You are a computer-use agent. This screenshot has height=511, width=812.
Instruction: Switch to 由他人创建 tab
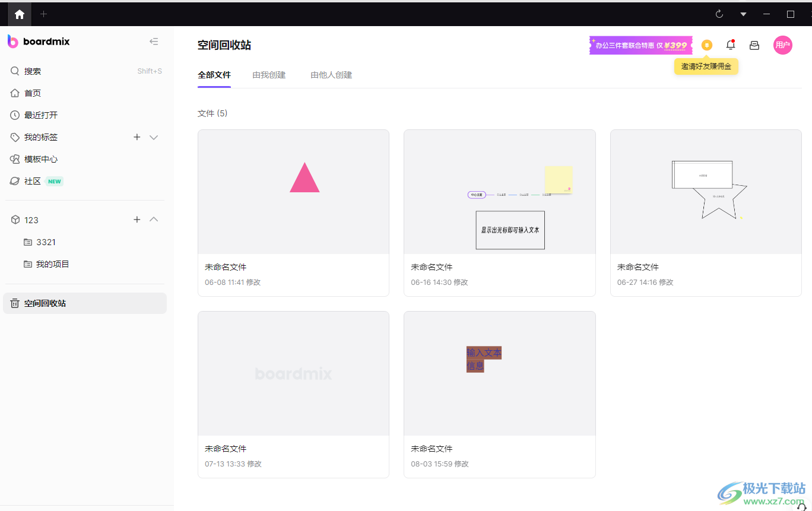coord(331,75)
